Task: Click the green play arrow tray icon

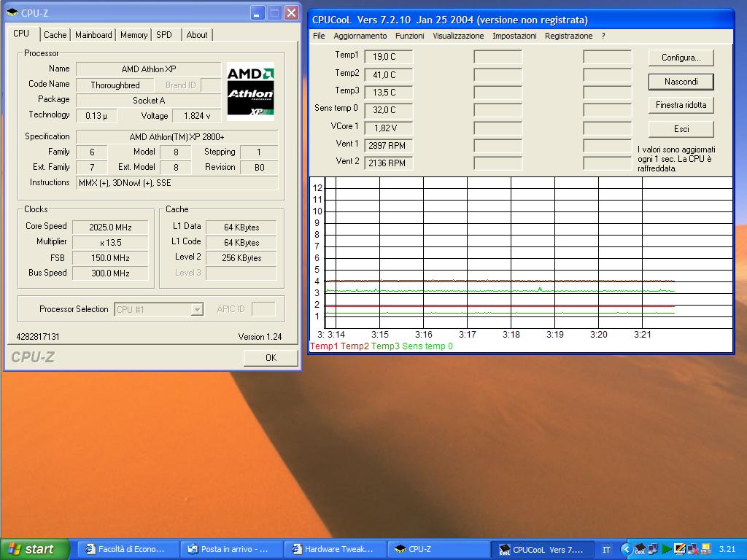Action: click(667, 550)
